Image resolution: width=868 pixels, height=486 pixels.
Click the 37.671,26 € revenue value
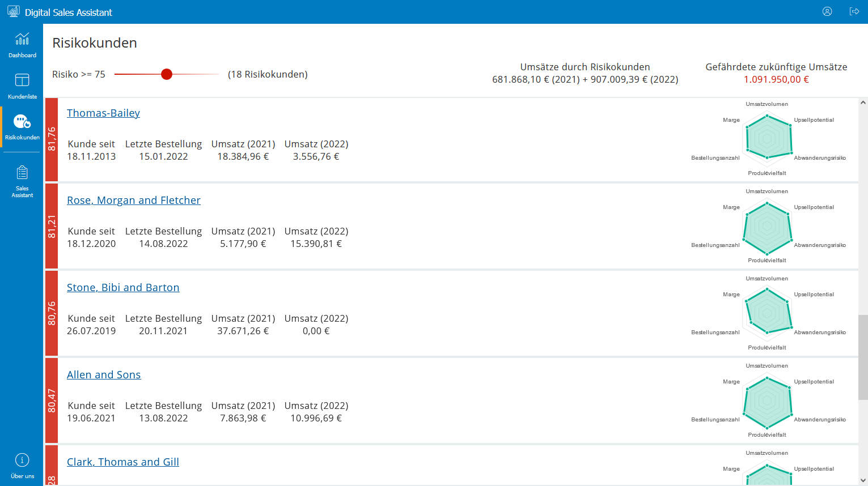pyautogui.click(x=243, y=331)
